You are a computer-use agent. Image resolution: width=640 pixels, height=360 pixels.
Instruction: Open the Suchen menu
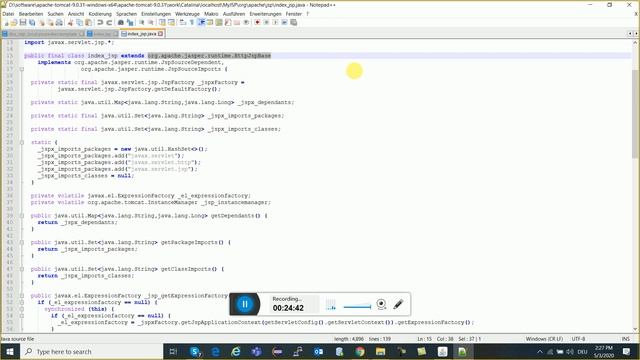pyautogui.click(x=56, y=13)
